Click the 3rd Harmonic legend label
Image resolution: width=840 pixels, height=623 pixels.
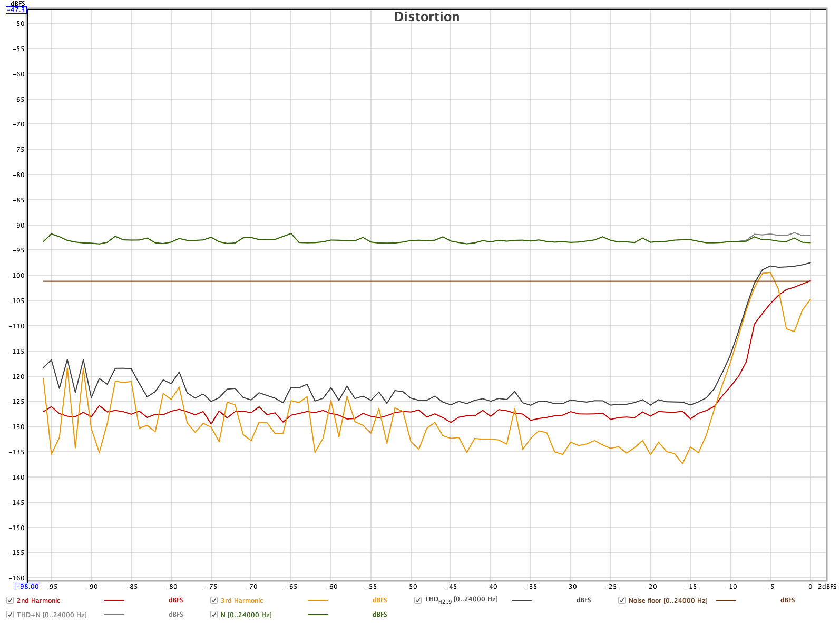pyautogui.click(x=242, y=601)
